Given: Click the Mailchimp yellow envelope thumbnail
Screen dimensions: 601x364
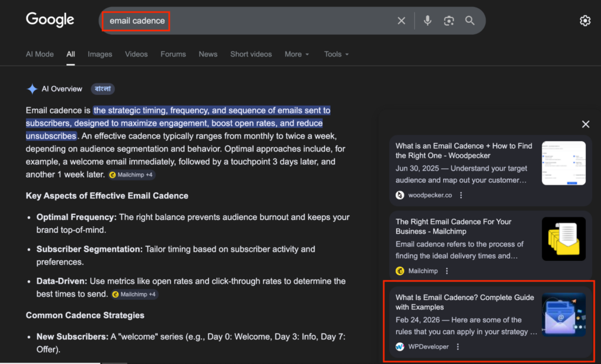Looking at the screenshot, I should pos(563,239).
